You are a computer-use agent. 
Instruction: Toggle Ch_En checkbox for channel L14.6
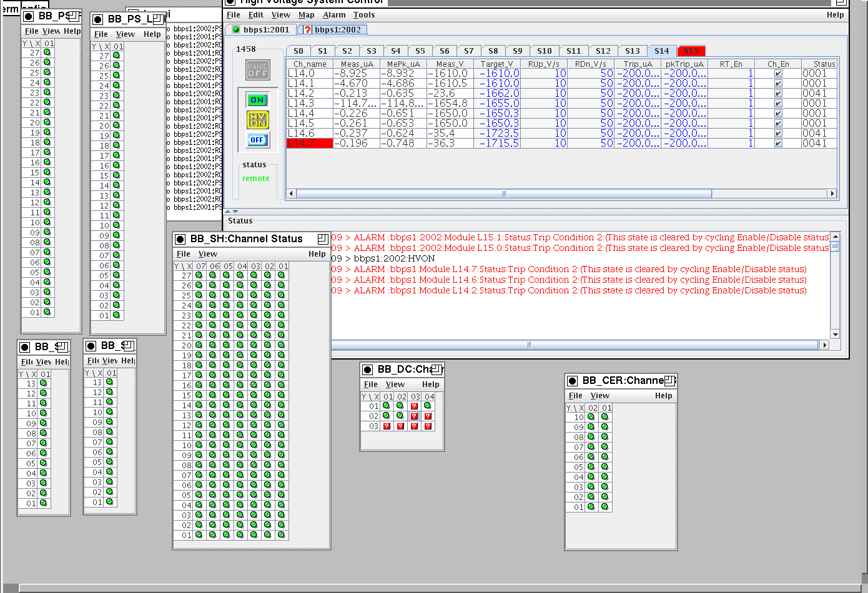point(778,133)
